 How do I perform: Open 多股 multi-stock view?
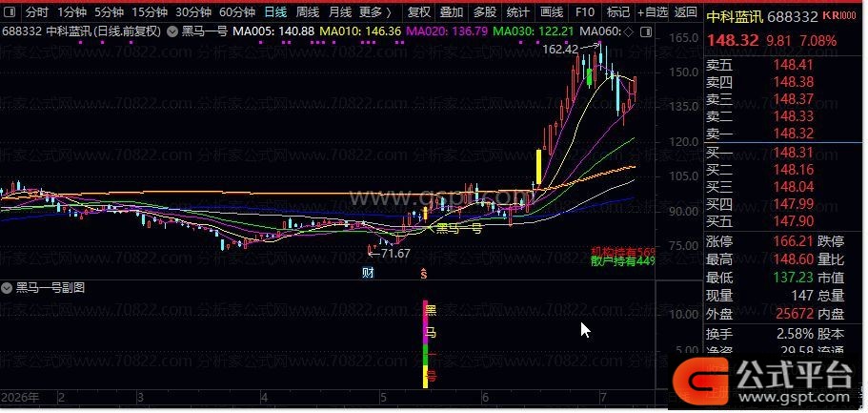point(485,12)
